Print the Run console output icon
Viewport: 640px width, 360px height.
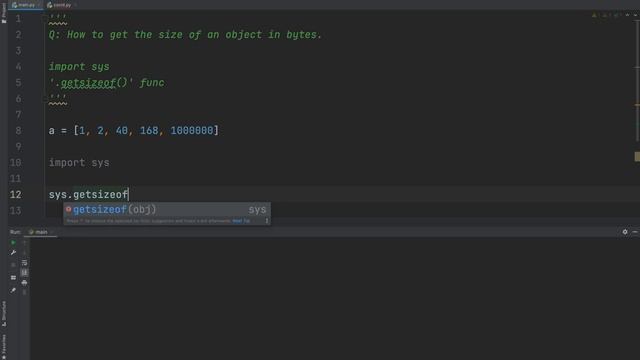(24, 282)
